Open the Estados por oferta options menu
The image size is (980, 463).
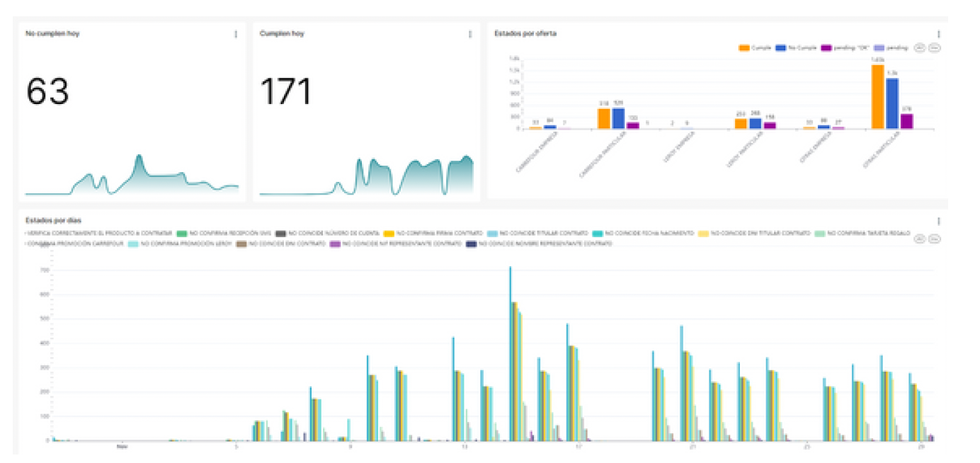[939, 34]
